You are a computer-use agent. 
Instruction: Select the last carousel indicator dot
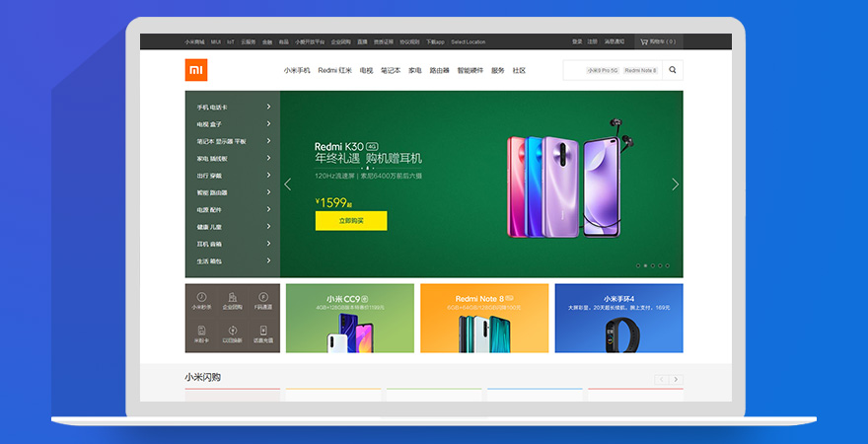click(667, 265)
